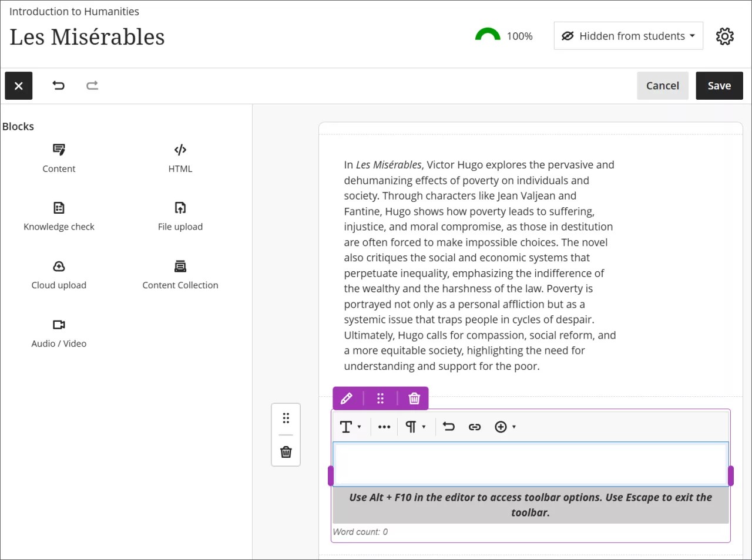The height and width of the screenshot is (560, 752).
Task: Add a Knowledge check block
Action: [59, 216]
